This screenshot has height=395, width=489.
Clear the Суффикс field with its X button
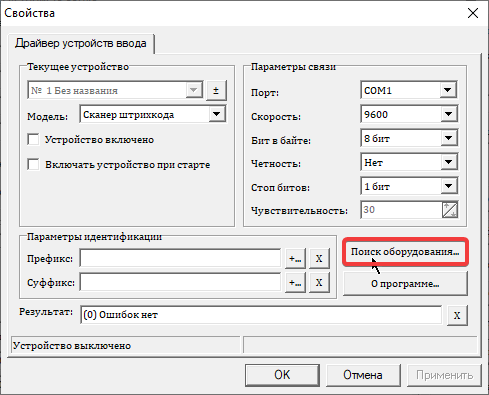pos(319,283)
